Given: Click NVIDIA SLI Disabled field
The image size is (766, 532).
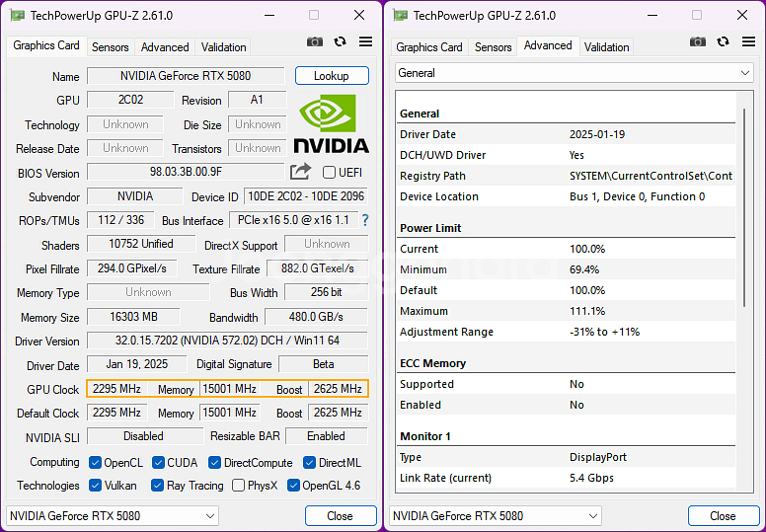Looking at the screenshot, I should [x=145, y=436].
